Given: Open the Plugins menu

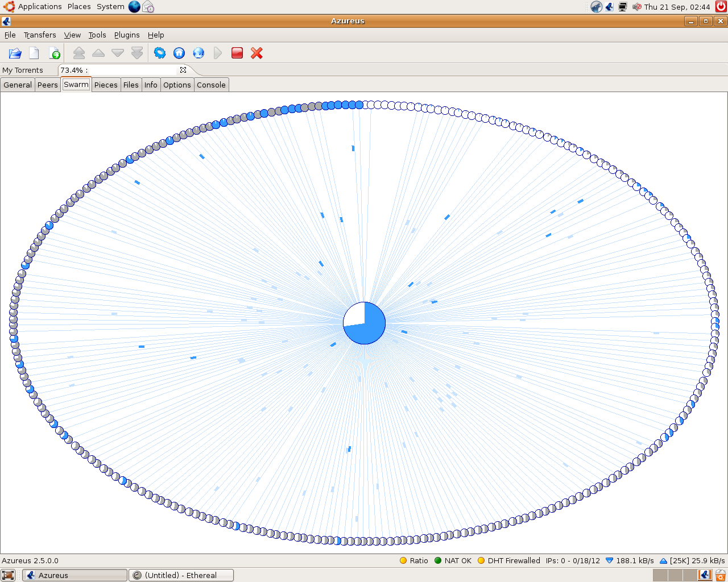Looking at the screenshot, I should 127,35.
